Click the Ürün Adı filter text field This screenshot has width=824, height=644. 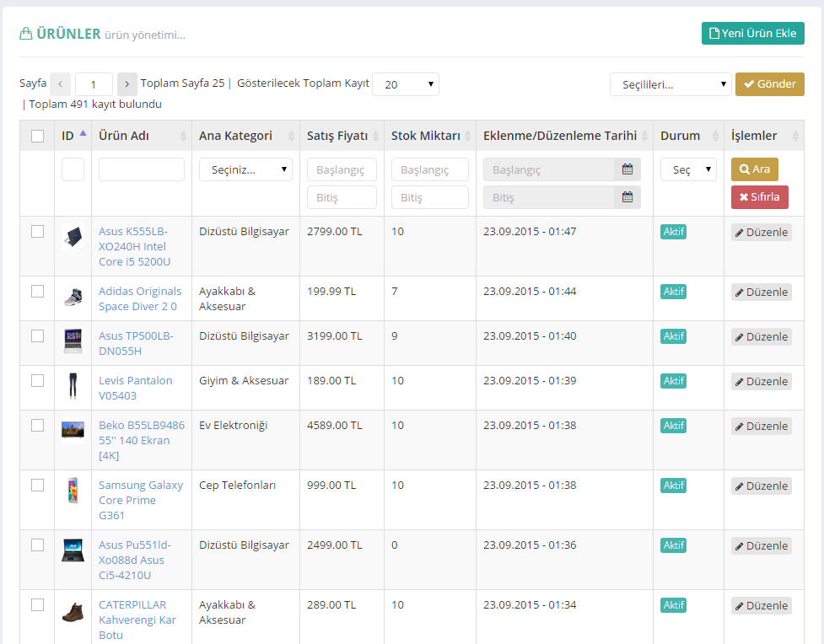142,169
